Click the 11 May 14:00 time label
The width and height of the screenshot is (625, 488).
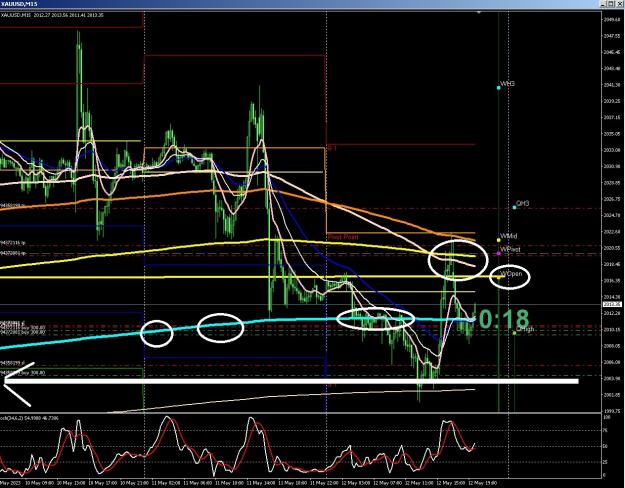point(261,482)
